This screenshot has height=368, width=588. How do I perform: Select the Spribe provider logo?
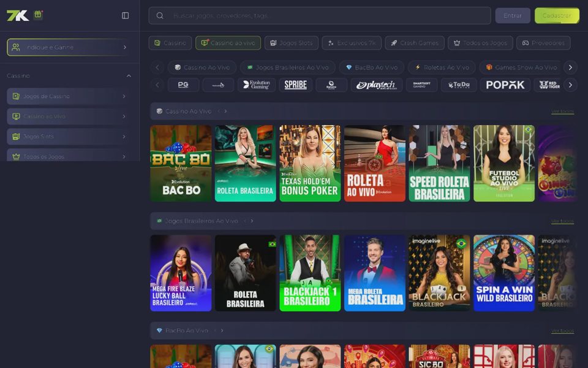click(295, 85)
